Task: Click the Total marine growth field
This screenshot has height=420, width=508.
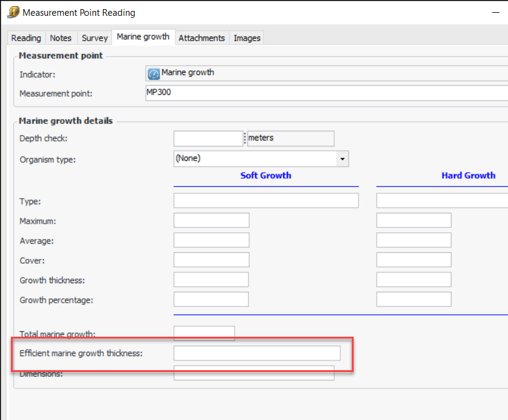Action: pos(204,333)
